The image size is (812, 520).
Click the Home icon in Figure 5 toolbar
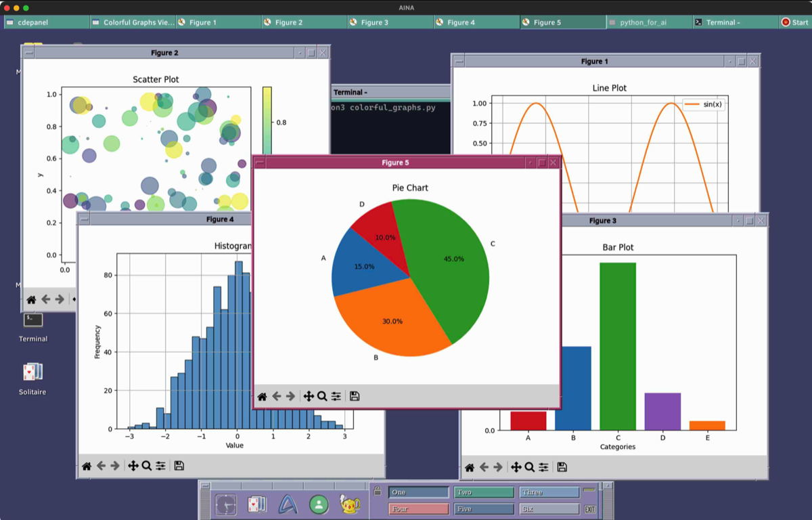262,396
